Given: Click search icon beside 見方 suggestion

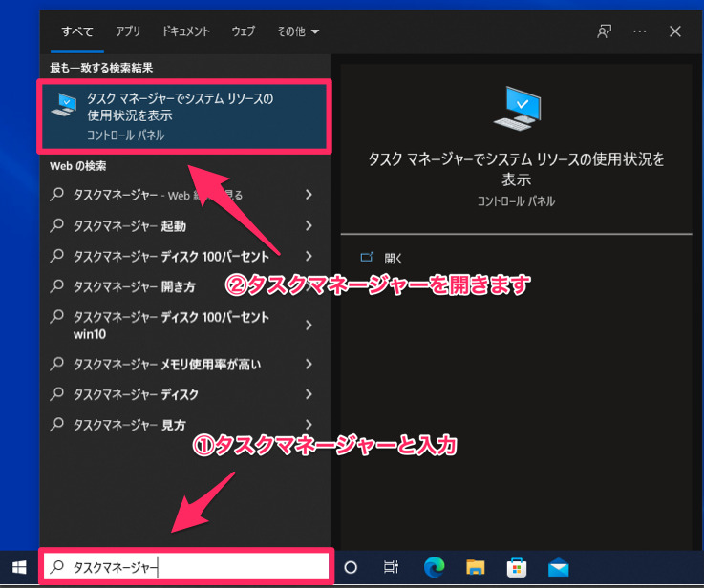Looking at the screenshot, I should click(x=56, y=424).
